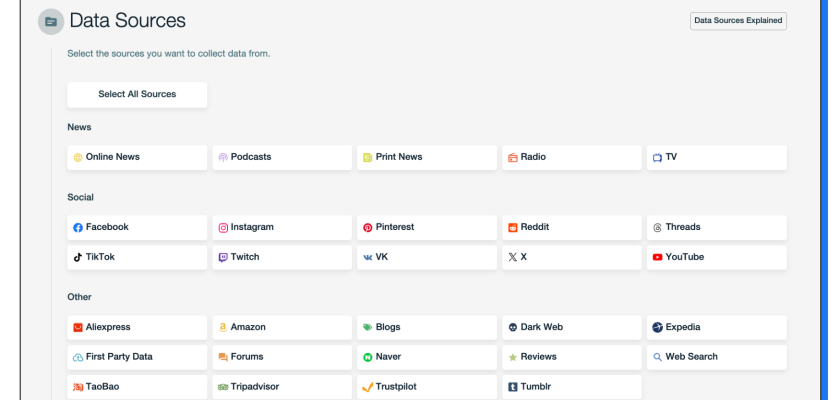The height and width of the screenshot is (400, 840).
Task: Click the Amazon logo icon
Action: (223, 328)
